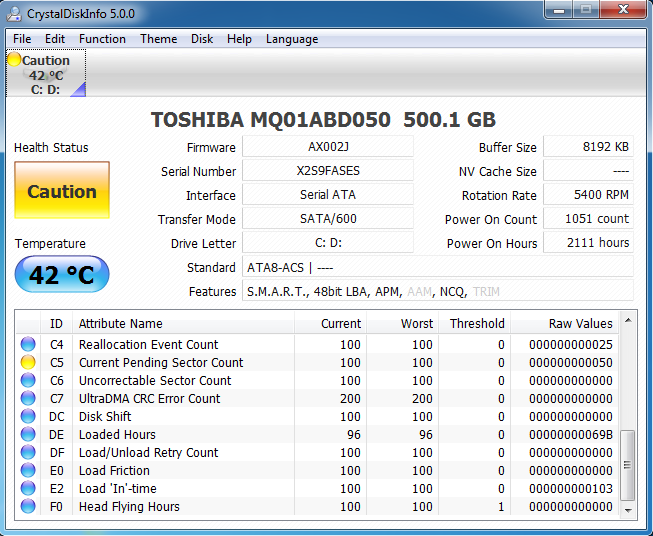Screen dimensions: 653x536
Task: Click the Transfer Mode field SATA/600
Action: (x=328, y=219)
